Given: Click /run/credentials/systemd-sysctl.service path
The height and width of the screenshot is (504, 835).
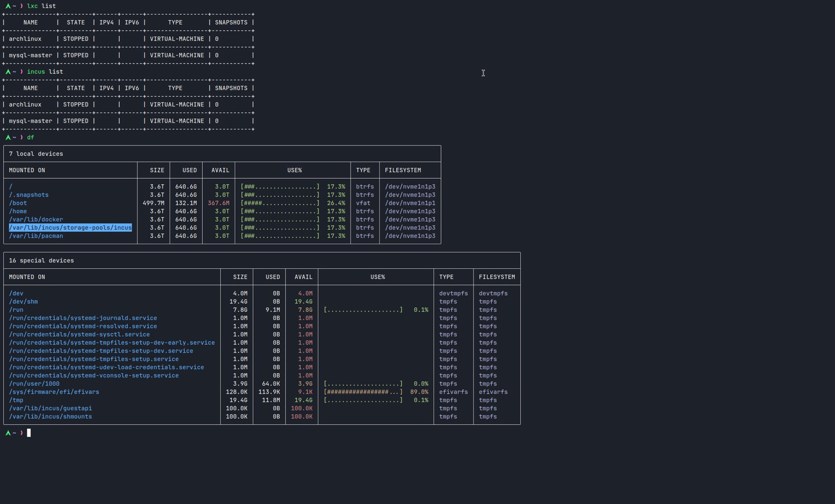Looking at the screenshot, I should tap(79, 334).
